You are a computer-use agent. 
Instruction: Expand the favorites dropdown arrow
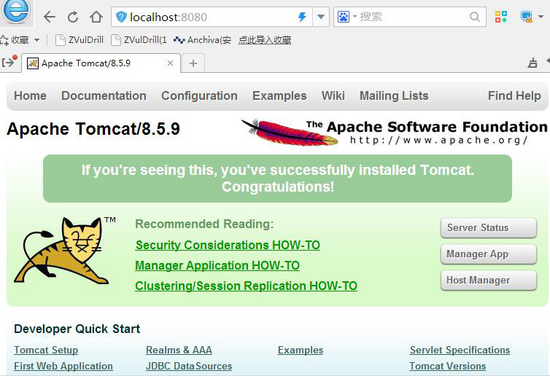pyautogui.click(x=37, y=40)
